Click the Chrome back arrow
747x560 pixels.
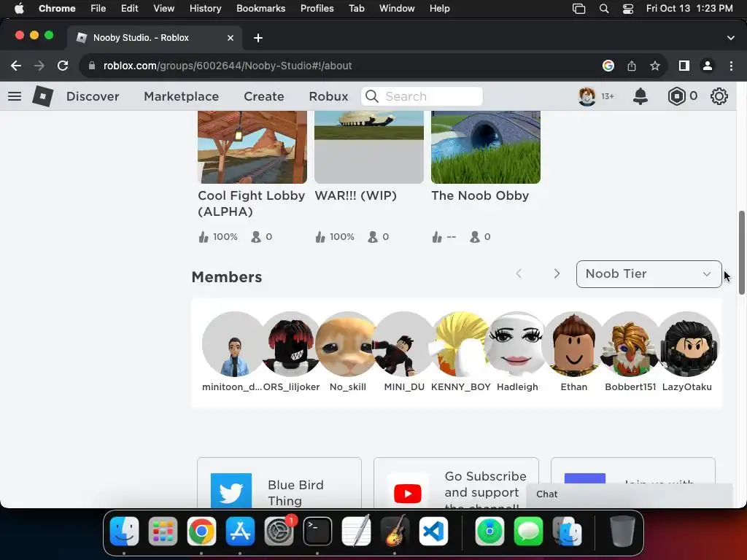(x=16, y=66)
